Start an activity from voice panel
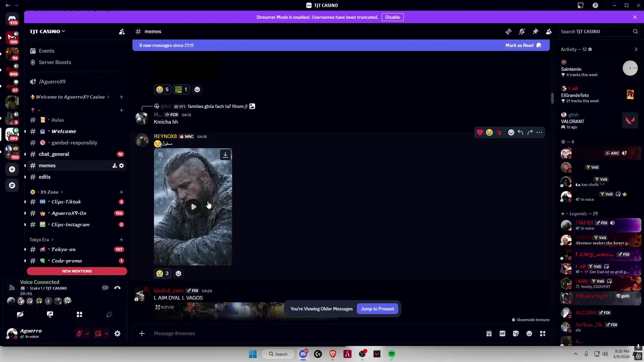This screenshot has width=644, height=362. tap(79, 314)
